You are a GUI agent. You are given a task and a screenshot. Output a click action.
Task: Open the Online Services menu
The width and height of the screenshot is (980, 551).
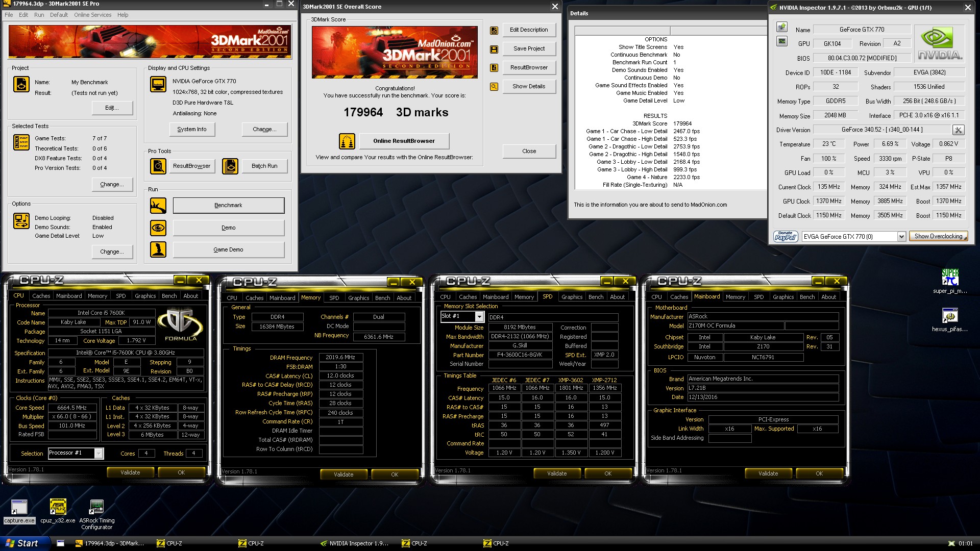[92, 15]
